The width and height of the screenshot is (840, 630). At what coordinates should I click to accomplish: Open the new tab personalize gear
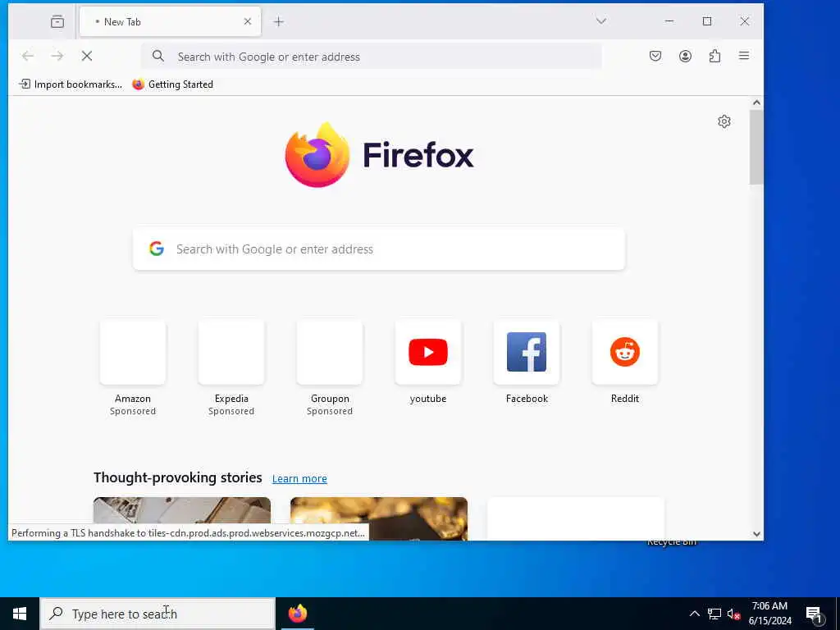click(724, 121)
